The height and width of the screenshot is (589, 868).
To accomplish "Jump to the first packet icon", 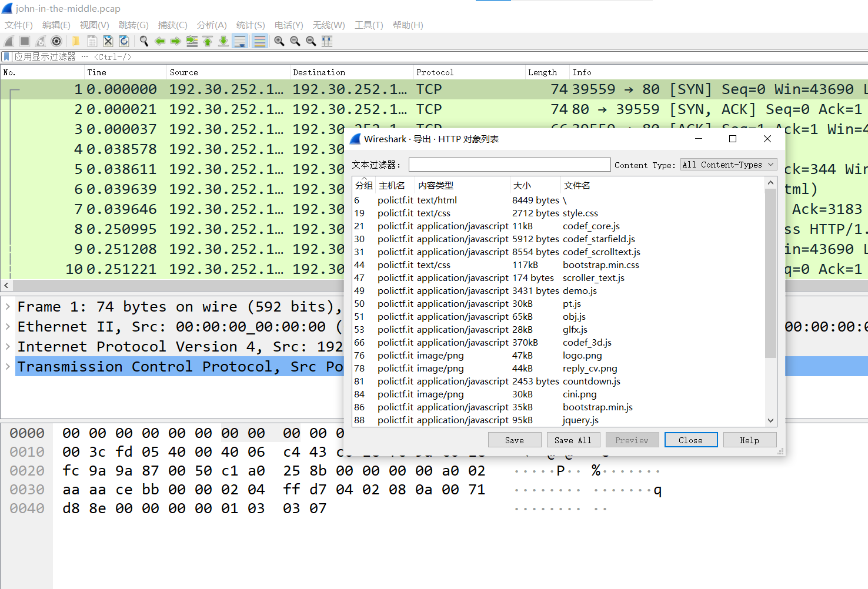I will click(x=208, y=41).
